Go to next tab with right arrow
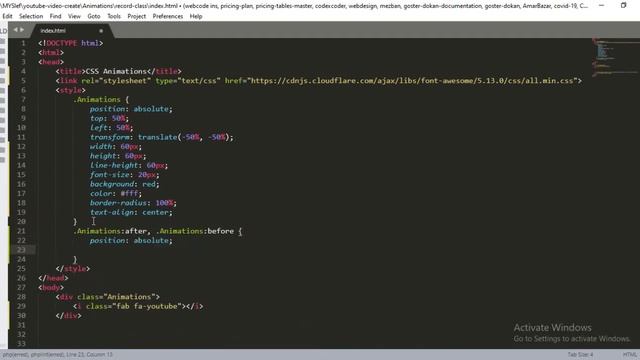This screenshot has width=640, height=360. coord(22,30)
